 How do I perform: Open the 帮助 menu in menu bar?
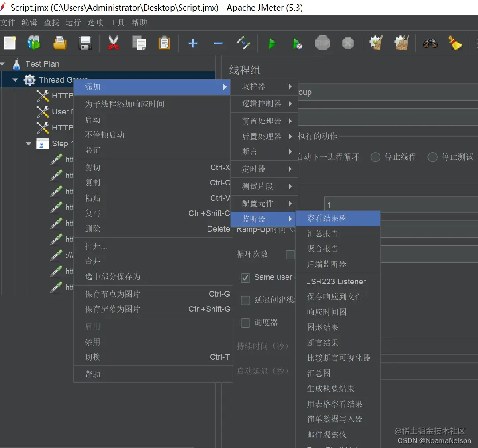pos(139,23)
